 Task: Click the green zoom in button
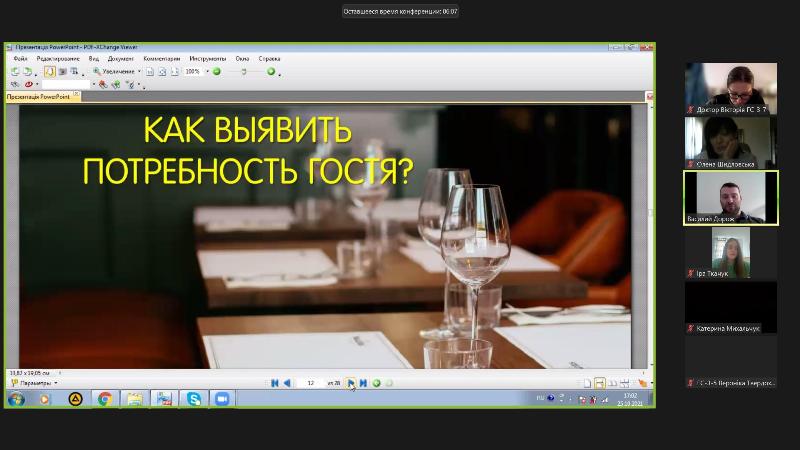pyautogui.click(x=271, y=71)
